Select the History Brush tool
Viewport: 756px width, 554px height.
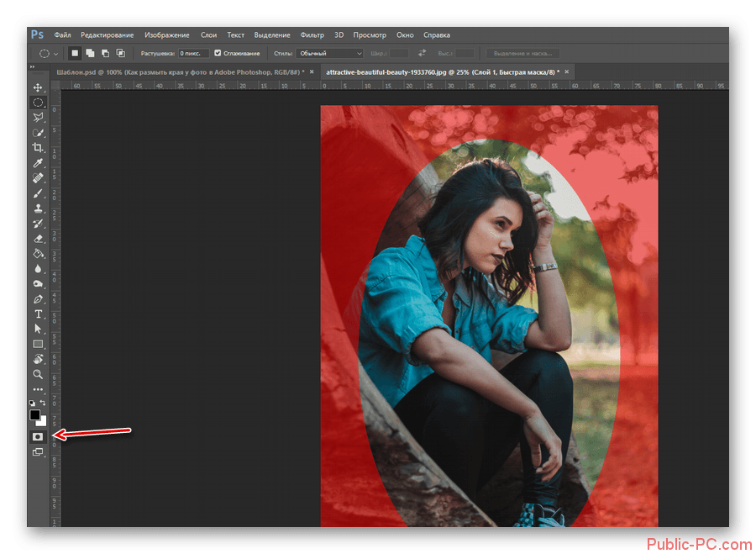(38, 223)
